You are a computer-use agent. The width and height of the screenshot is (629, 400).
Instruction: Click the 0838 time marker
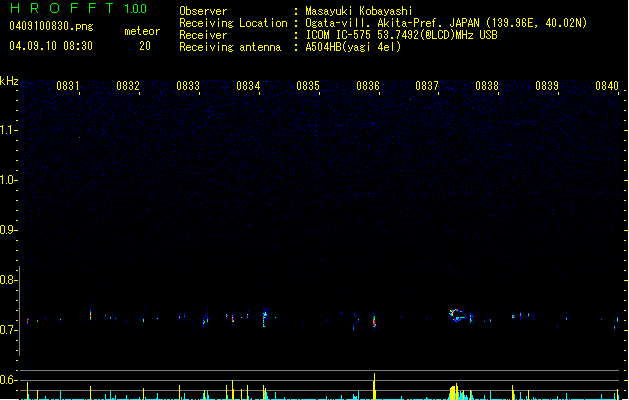pyautogui.click(x=487, y=86)
